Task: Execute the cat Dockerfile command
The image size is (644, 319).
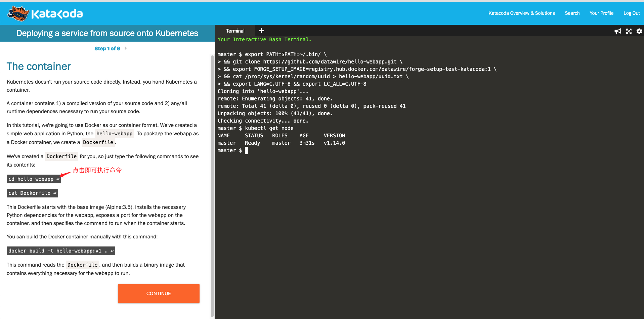Action: (x=32, y=193)
